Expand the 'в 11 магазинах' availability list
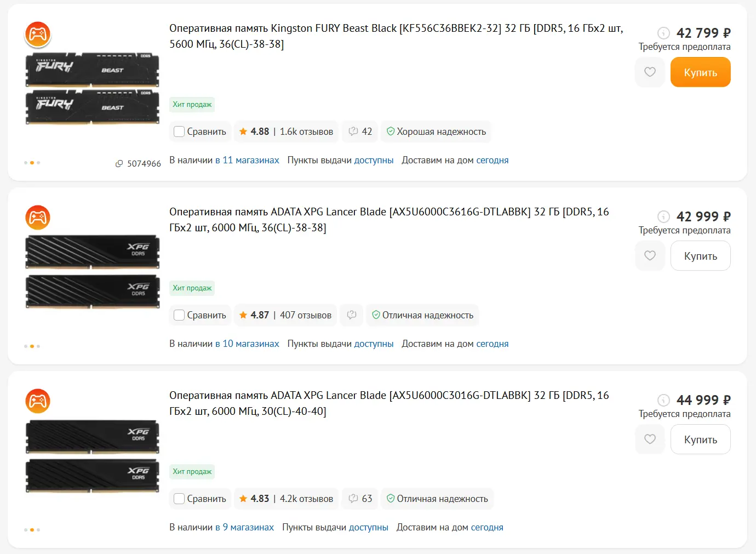756x554 pixels. click(247, 161)
